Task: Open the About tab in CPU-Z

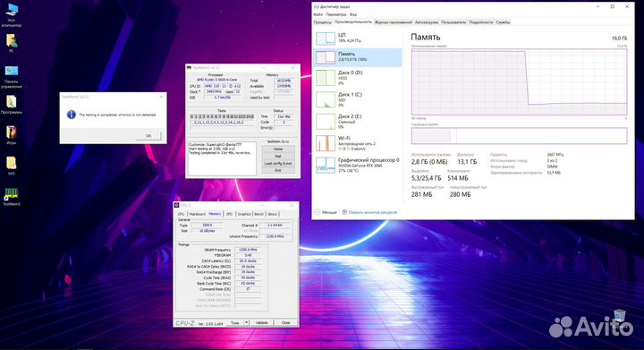Action: pyautogui.click(x=272, y=214)
